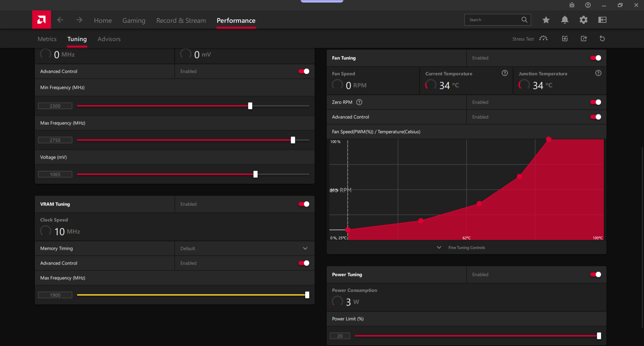Screen dimensions: 644x346
Task: Open the Gaming tab
Action: coord(134,20)
